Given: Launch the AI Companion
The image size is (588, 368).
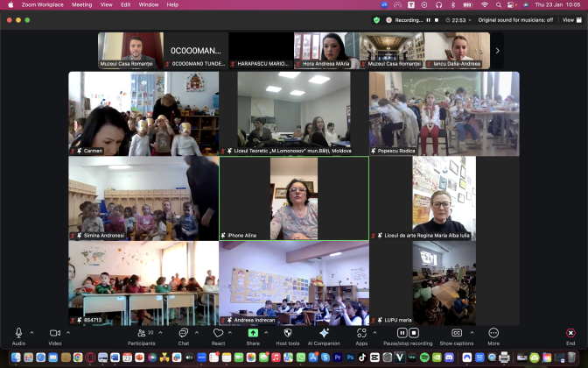Looking at the screenshot, I should click(324, 334).
